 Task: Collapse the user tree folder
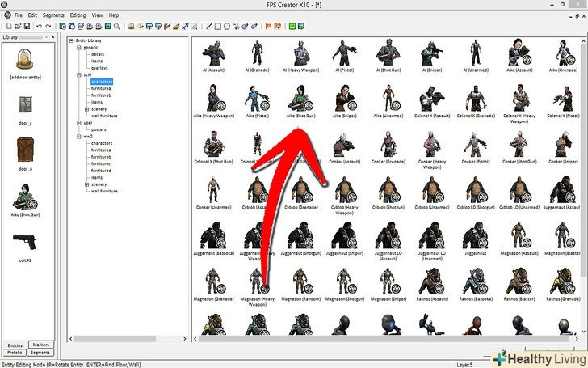(79, 123)
